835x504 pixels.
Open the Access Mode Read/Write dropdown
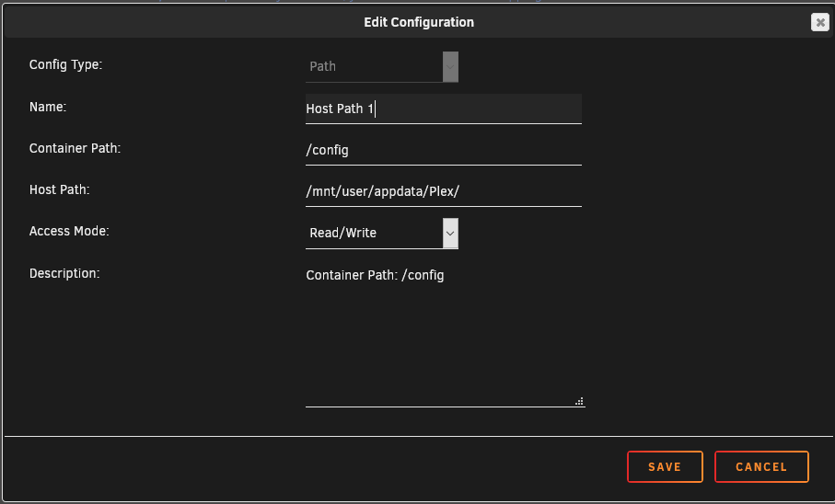coord(382,233)
